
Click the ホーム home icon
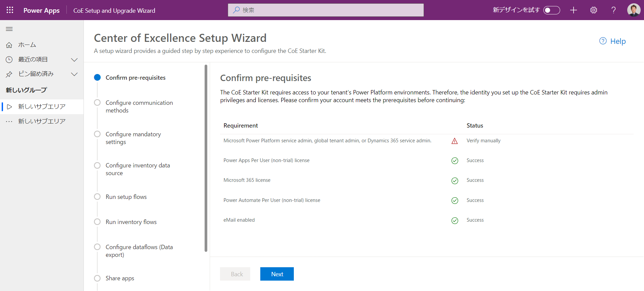pyautogui.click(x=9, y=45)
